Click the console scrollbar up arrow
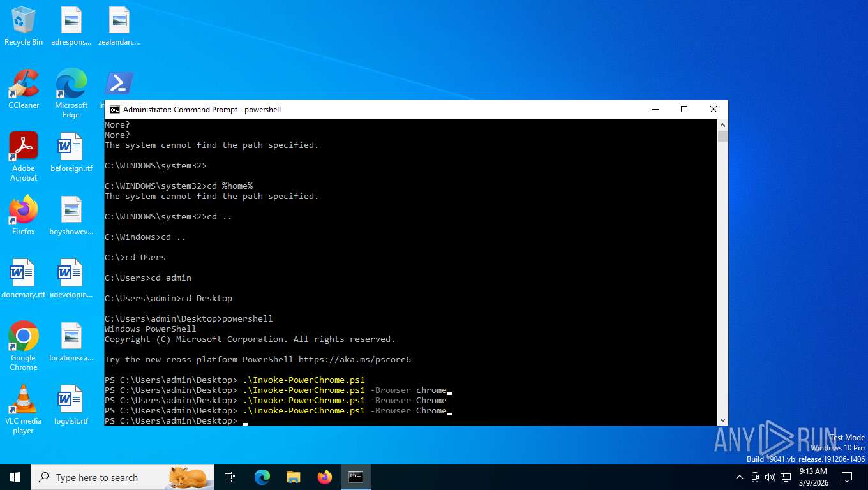868x490 pixels. (x=722, y=125)
